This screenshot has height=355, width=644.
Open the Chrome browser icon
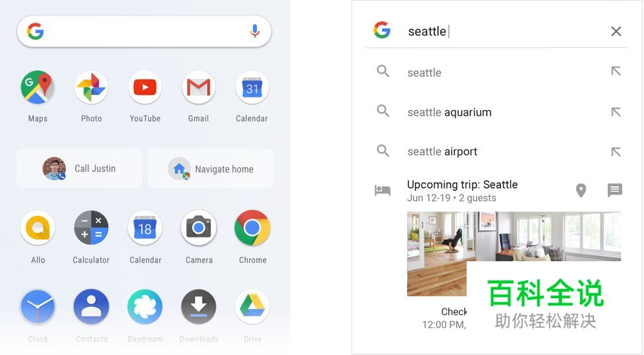(x=252, y=228)
